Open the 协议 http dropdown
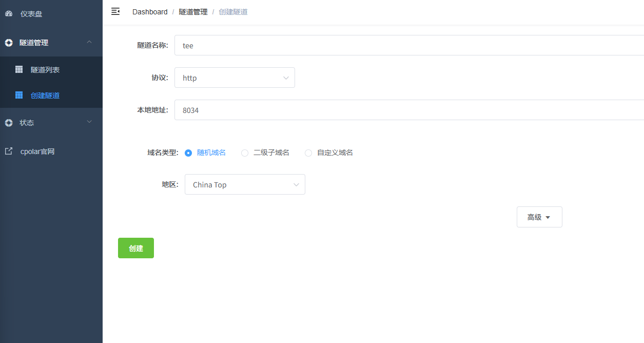The width and height of the screenshot is (644, 343). tap(235, 78)
